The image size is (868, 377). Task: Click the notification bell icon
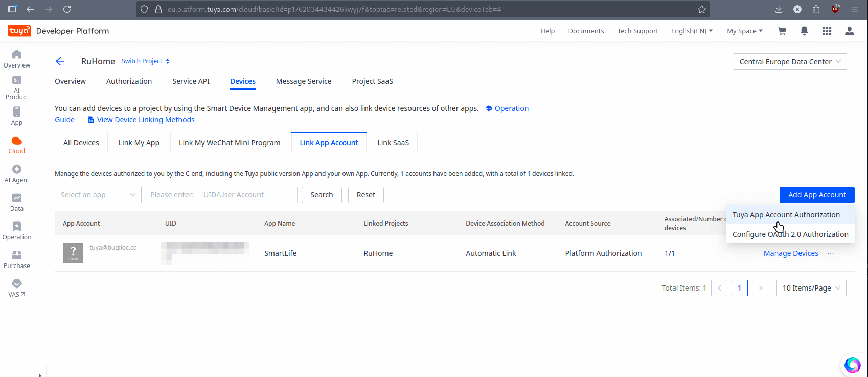pos(804,31)
